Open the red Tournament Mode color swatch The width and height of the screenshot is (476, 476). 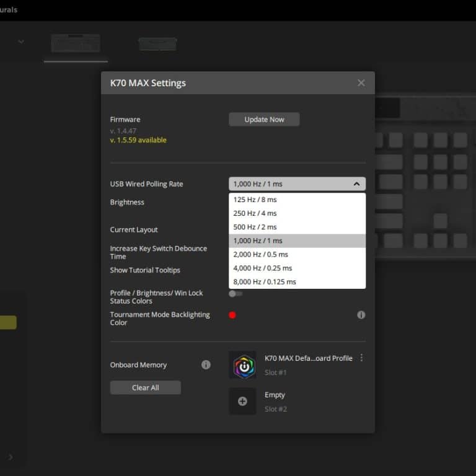click(232, 315)
